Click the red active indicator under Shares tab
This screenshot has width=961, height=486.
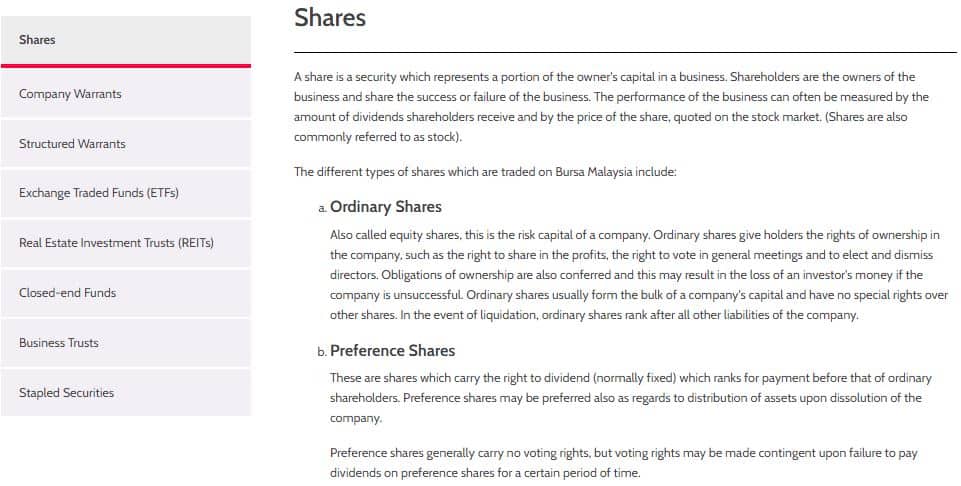(126, 66)
